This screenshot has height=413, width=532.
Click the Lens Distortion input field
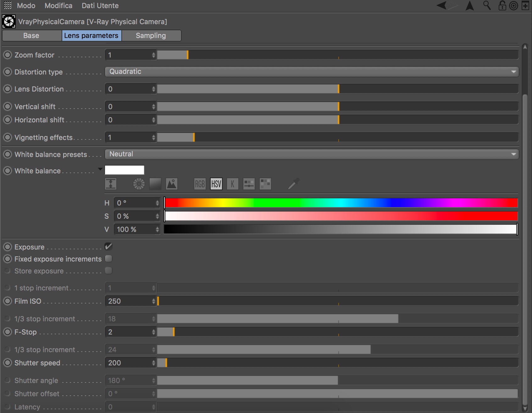point(130,89)
